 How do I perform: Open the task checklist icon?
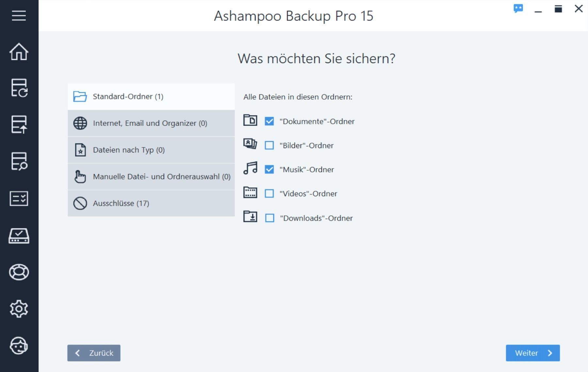coord(19,198)
